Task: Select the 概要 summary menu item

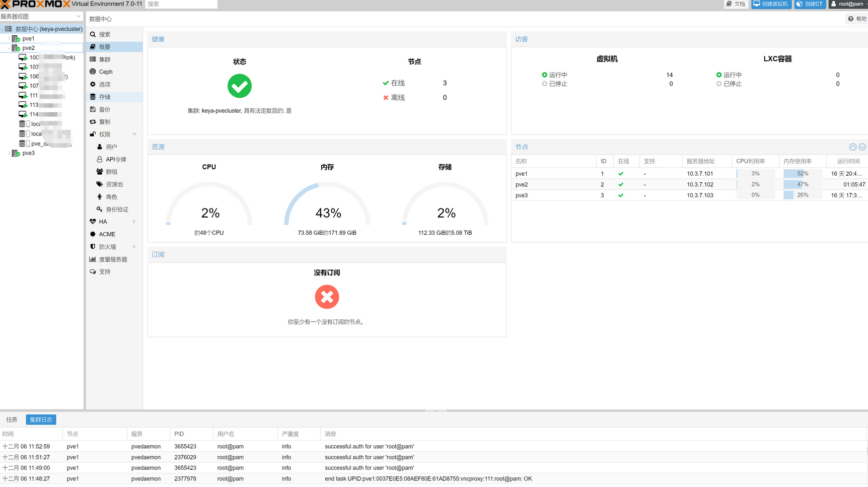Action: [x=114, y=47]
